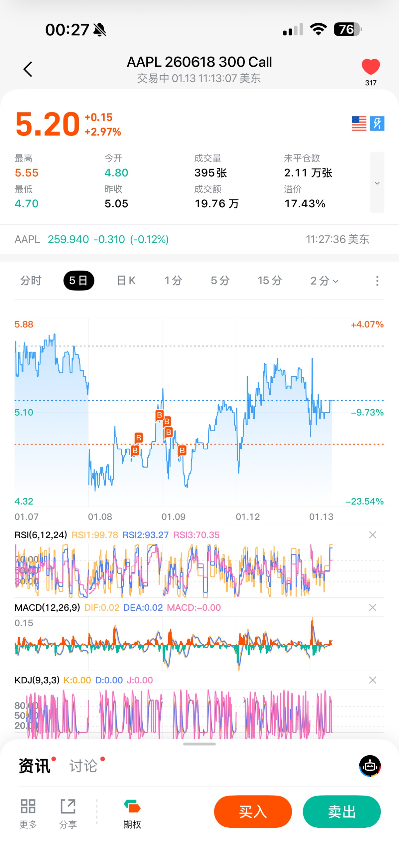Hide the KDJ indicator panel

(372, 680)
